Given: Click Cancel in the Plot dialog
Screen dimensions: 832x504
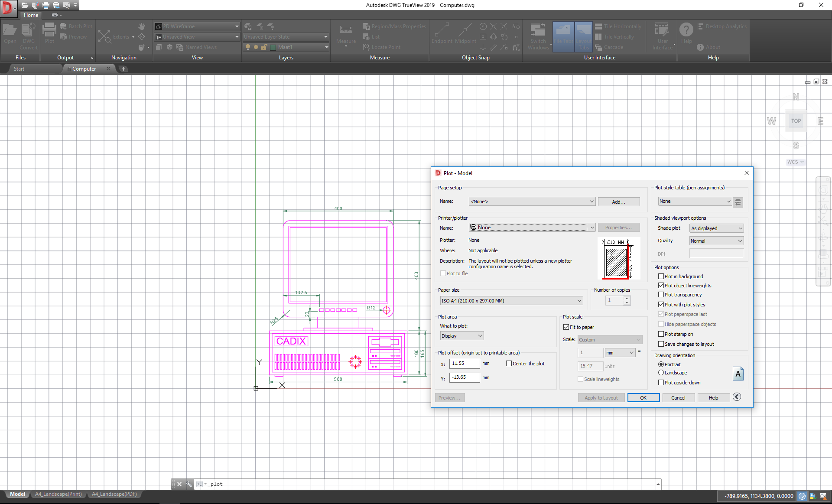Looking at the screenshot, I should tap(679, 398).
